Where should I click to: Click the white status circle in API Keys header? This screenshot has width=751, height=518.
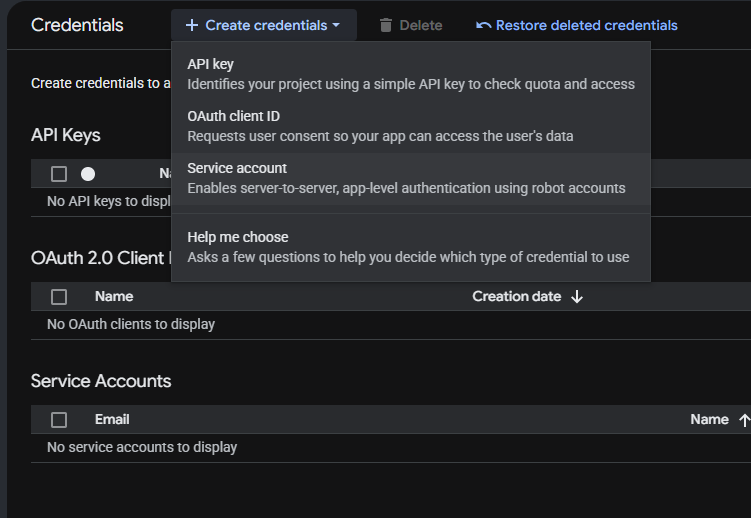(x=88, y=174)
